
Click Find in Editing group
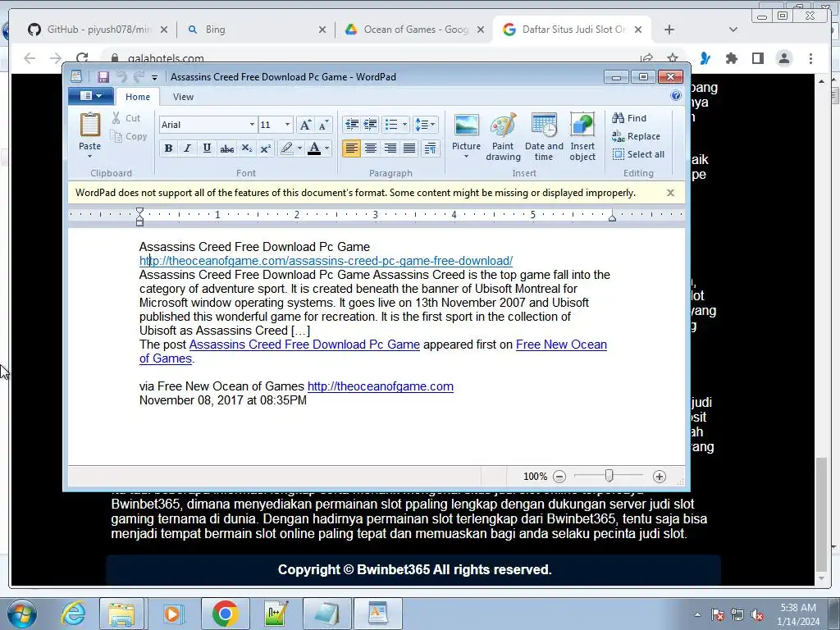click(x=629, y=118)
